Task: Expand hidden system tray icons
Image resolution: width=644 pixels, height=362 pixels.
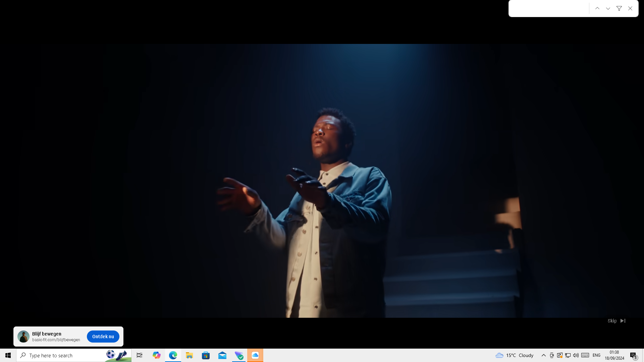Action: coord(543,355)
